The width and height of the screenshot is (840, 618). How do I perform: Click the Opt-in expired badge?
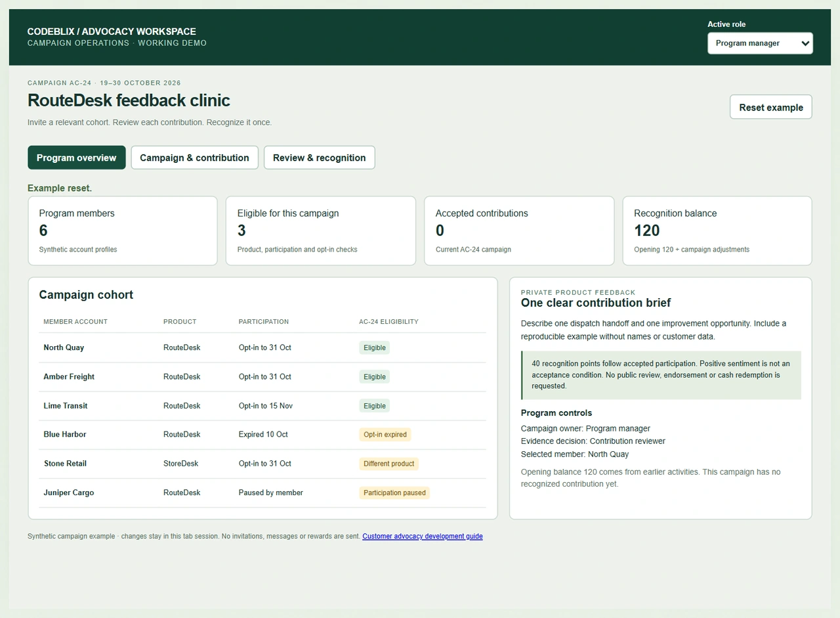[385, 434]
